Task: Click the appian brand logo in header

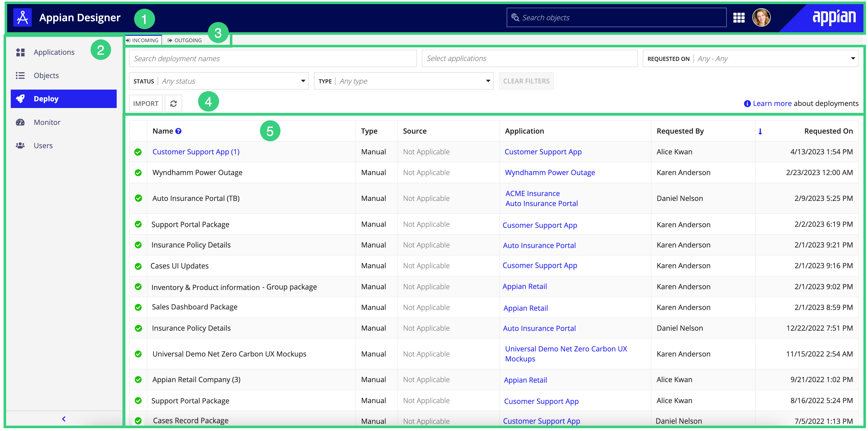Action: click(834, 17)
